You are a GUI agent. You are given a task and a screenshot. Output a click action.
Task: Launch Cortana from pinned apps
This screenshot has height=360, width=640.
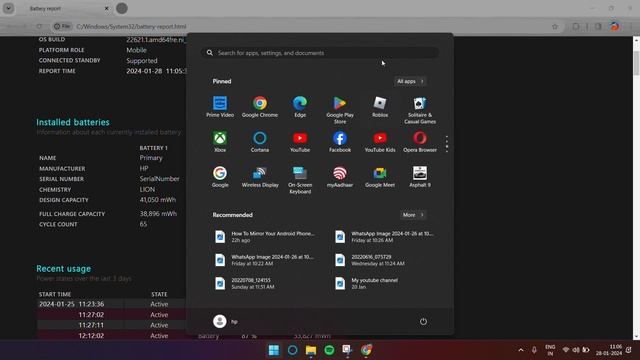[260, 142]
